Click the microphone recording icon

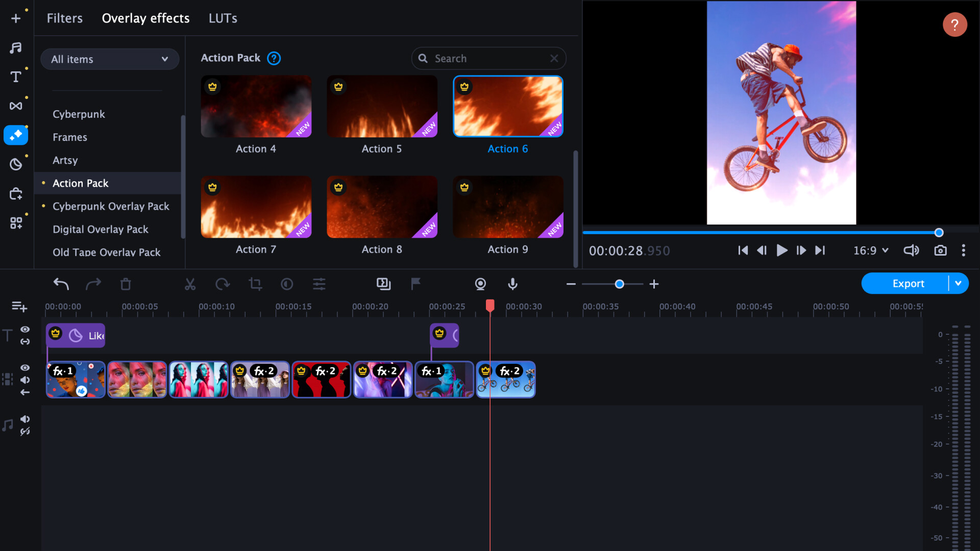[513, 283]
